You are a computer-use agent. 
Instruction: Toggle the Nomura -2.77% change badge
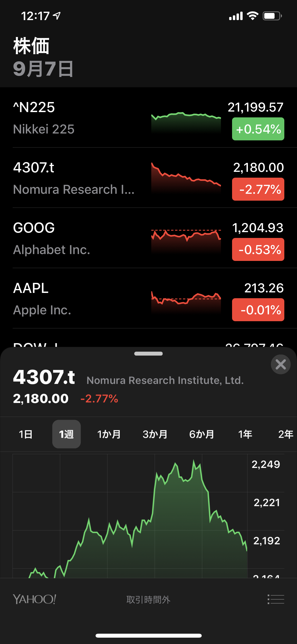[258, 189]
